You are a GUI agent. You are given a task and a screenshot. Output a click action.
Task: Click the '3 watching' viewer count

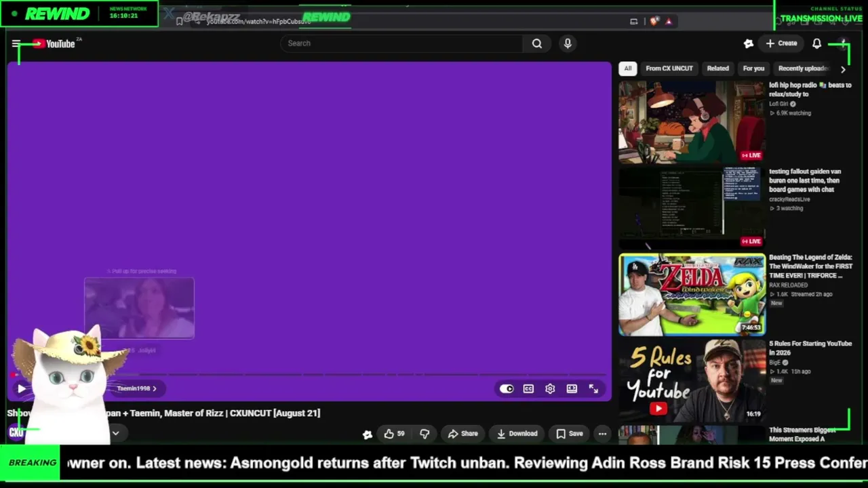[x=787, y=208]
